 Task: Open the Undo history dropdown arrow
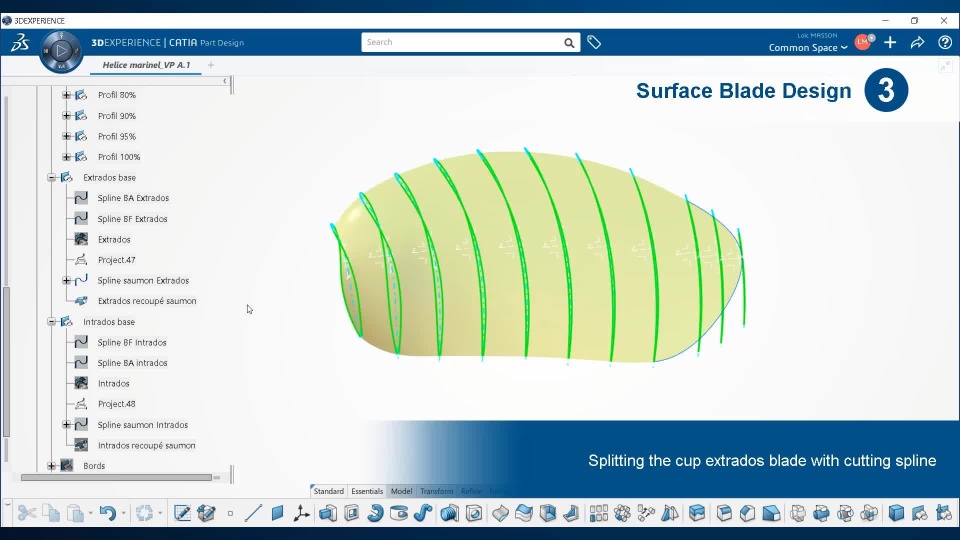click(x=124, y=514)
